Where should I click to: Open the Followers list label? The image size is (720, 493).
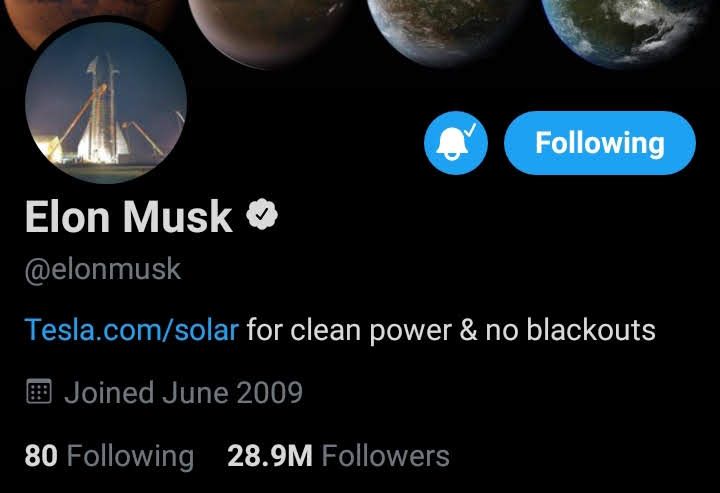(x=385, y=456)
